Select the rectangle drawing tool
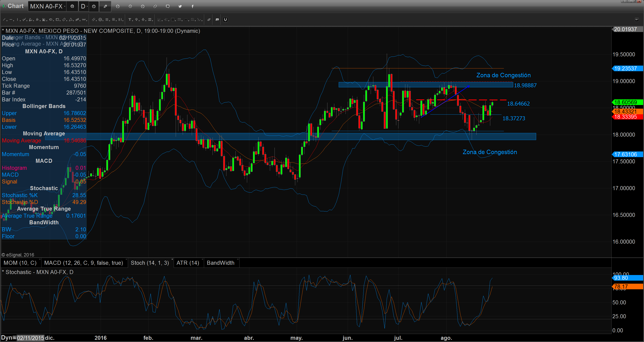The image size is (644, 342). 57,20
